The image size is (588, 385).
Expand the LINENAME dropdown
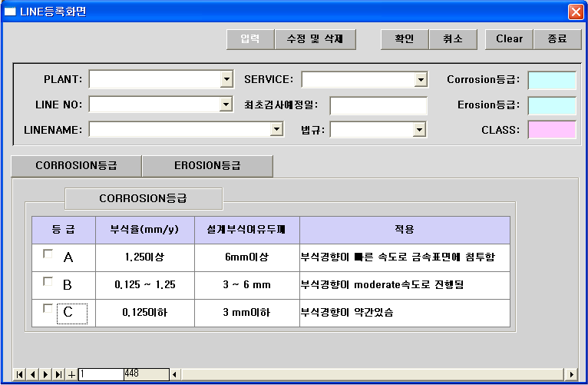pyautogui.click(x=277, y=130)
